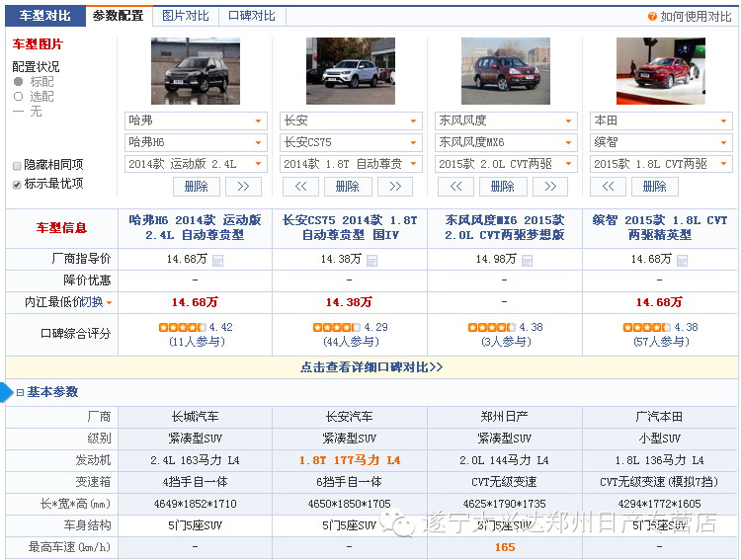The height and width of the screenshot is (560, 741).
Task: Click 删除 button under 东风风度MX6
Action: click(x=503, y=187)
